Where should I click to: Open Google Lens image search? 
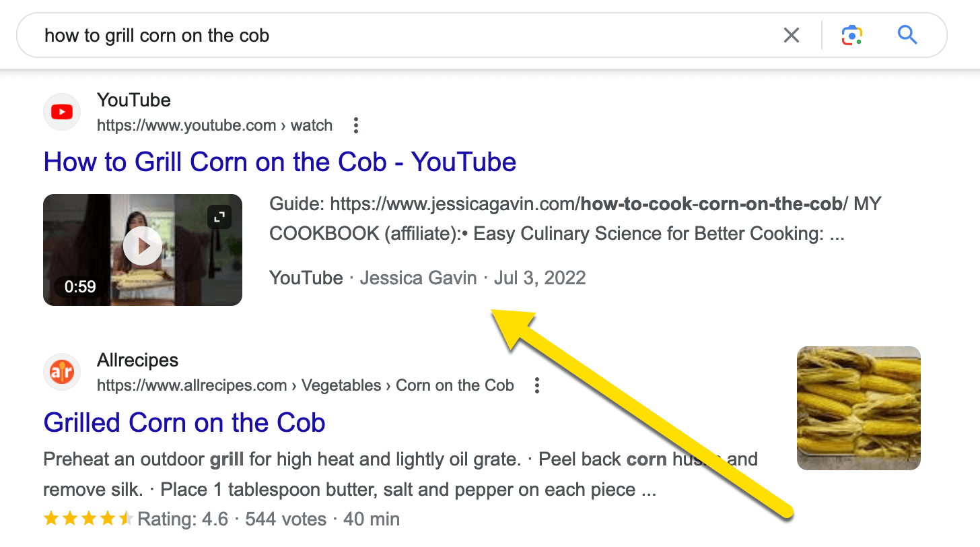point(852,35)
